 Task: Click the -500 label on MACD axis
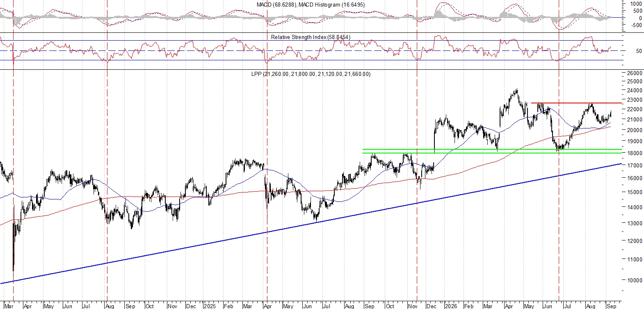point(636,25)
